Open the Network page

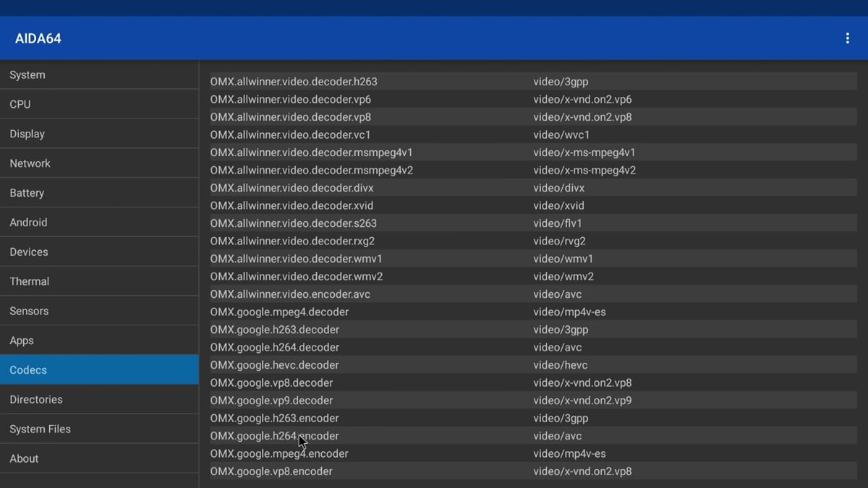coord(99,163)
